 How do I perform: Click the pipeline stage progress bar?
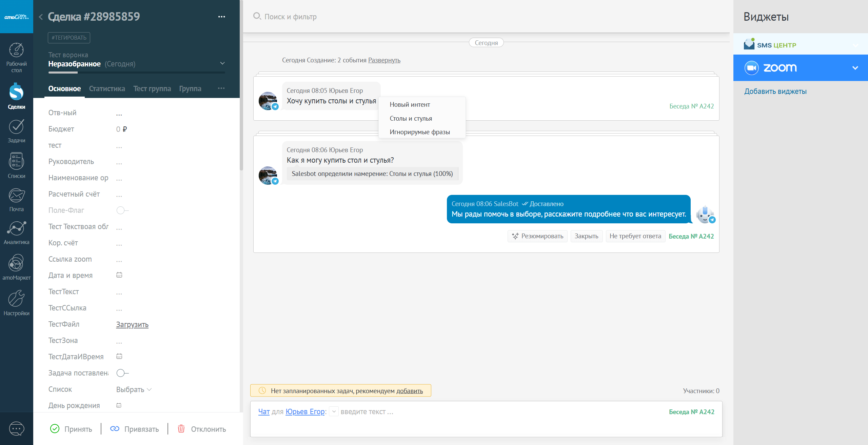pos(136,72)
